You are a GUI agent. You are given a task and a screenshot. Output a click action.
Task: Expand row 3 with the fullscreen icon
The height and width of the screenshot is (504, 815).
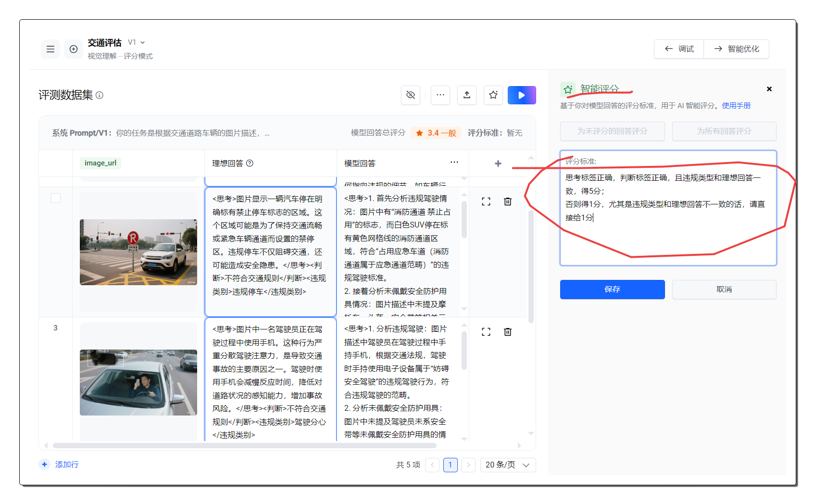[x=486, y=332]
